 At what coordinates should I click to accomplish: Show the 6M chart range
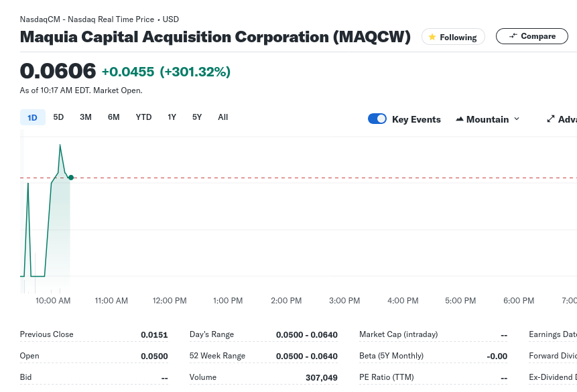(114, 117)
